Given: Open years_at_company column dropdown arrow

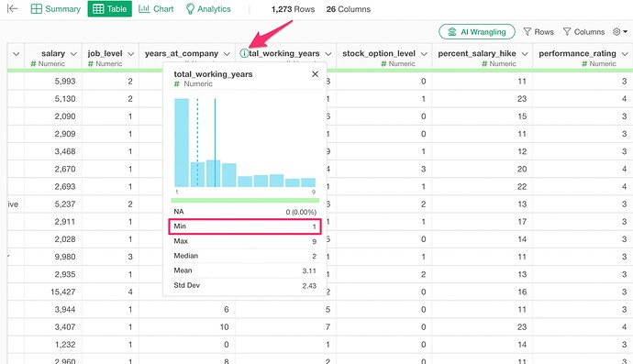Looking at the screenshot, I should click(227, 54).
